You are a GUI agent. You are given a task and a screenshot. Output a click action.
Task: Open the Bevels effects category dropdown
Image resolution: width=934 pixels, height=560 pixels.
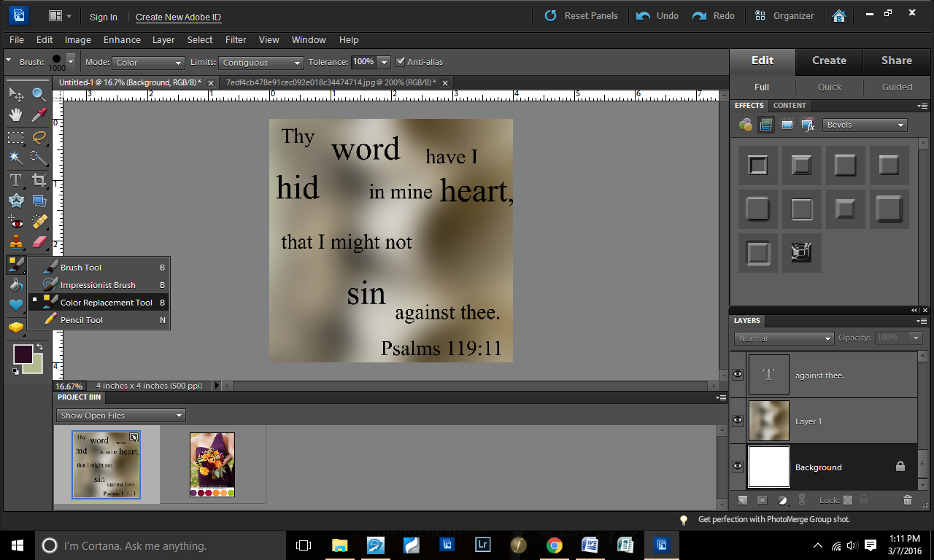(x=865, y=125)
